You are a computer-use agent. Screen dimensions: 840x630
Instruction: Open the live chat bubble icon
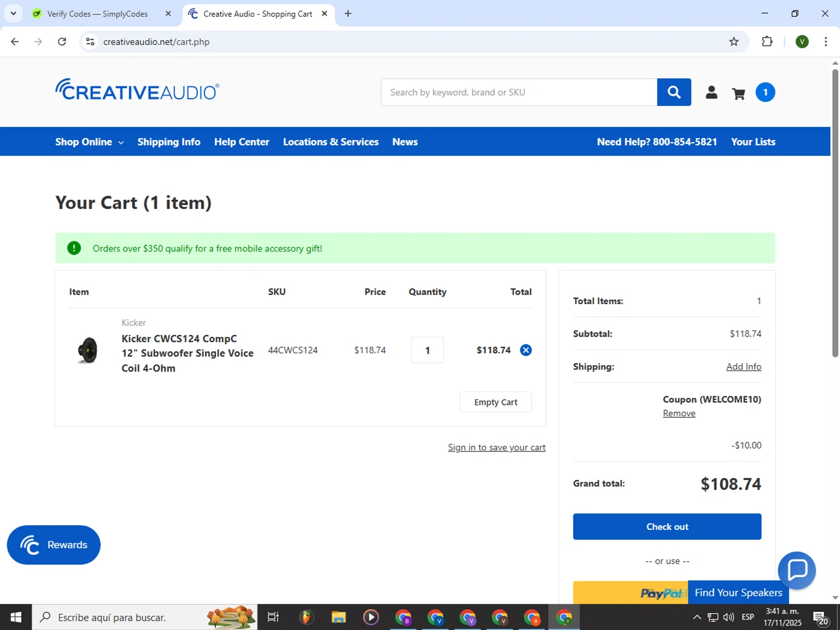[796, 570]
